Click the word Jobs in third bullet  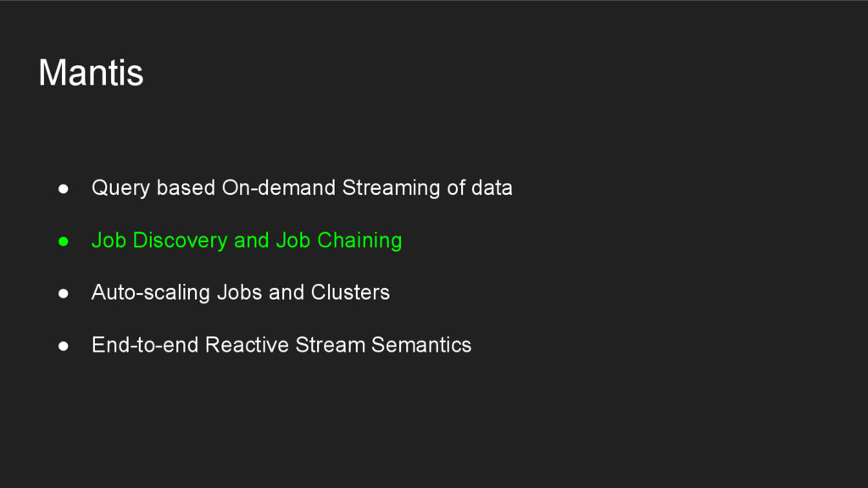240,292
